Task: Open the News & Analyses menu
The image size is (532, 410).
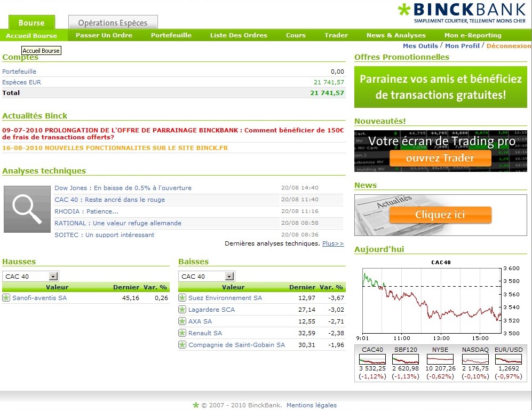Action: [x=396, y=35]
